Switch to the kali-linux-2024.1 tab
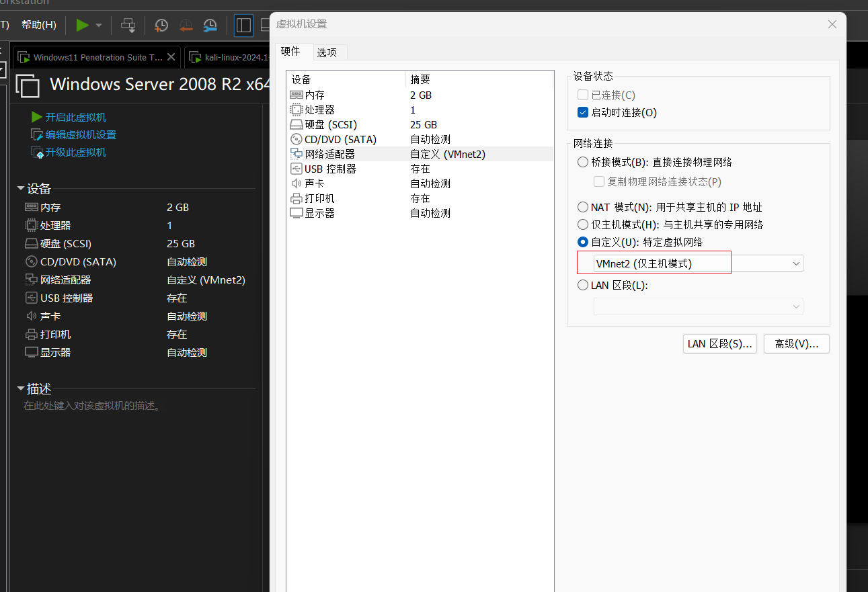868x592 pixels. click(x=229, y=57)
